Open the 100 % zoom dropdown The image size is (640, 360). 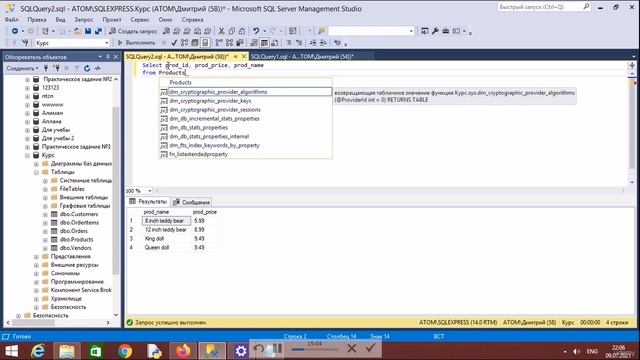[x=149, y=191]
